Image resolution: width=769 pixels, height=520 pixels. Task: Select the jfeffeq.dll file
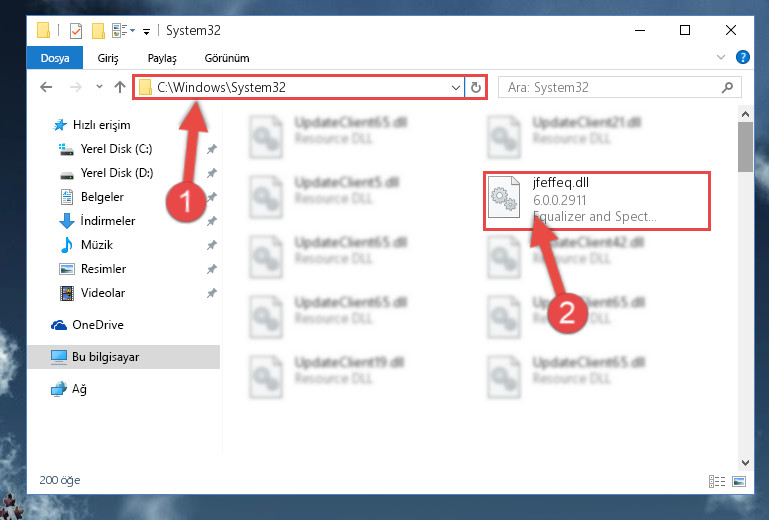click(596, 201)
